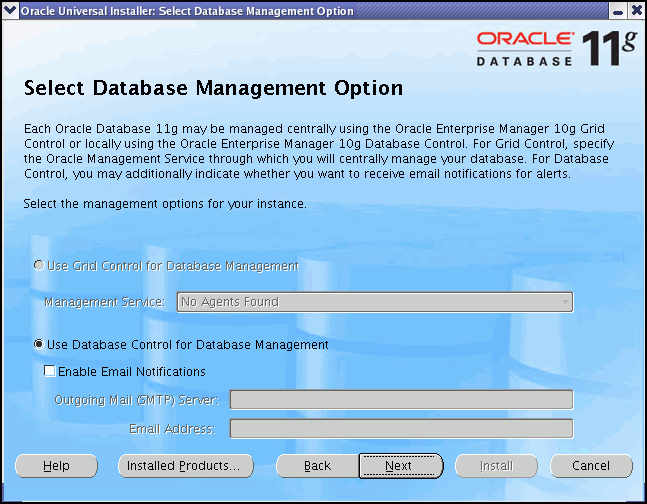
Task: Click the Install button
Action: 495,466
